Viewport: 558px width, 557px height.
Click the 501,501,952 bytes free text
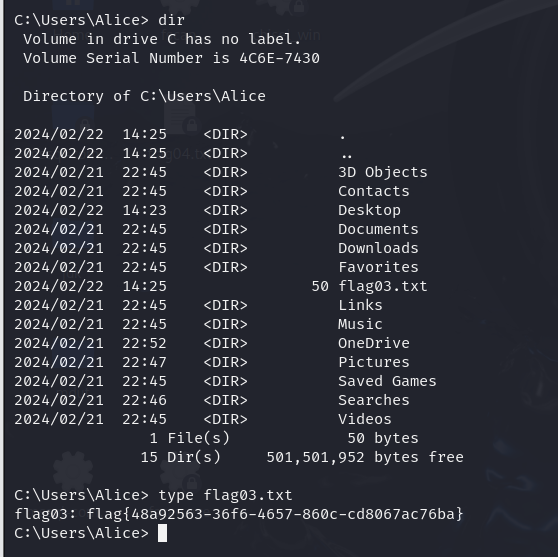[365, 457]
